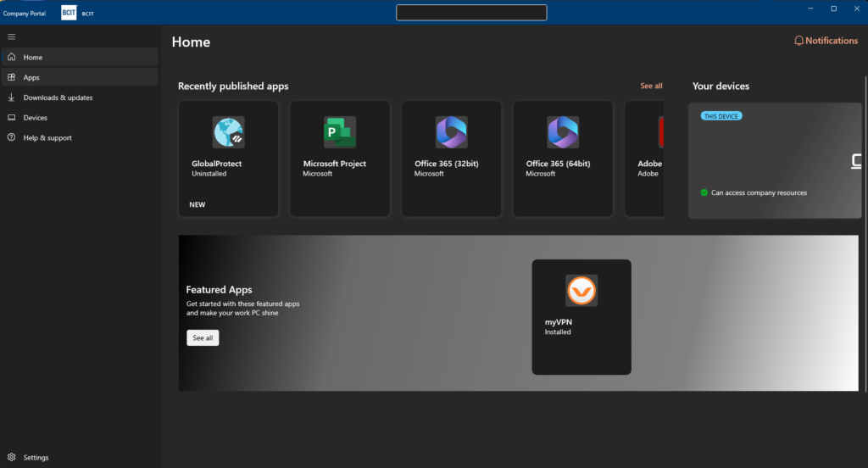Click the Microsoft Project app icon
Screen dimensions: 868x468
340,132
